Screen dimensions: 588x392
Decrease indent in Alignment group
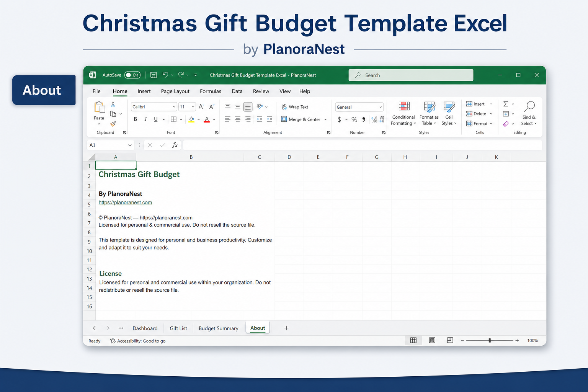coord(260,119)
